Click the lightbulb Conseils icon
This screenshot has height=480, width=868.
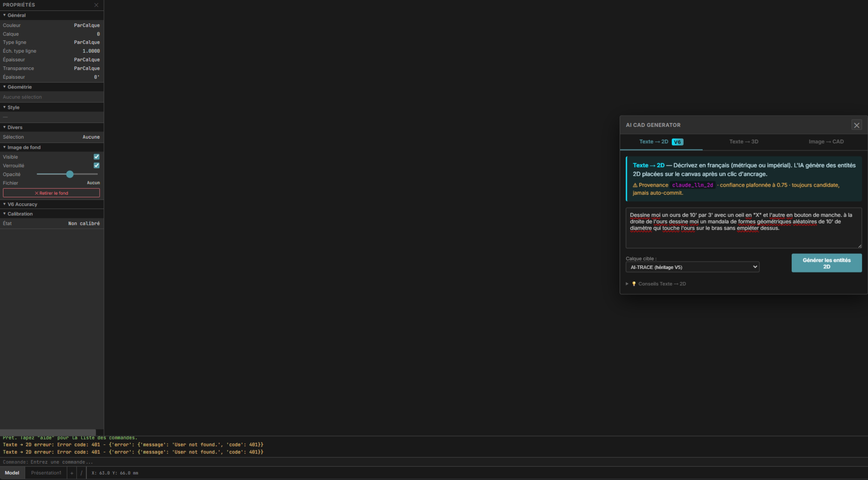(634, 284)
